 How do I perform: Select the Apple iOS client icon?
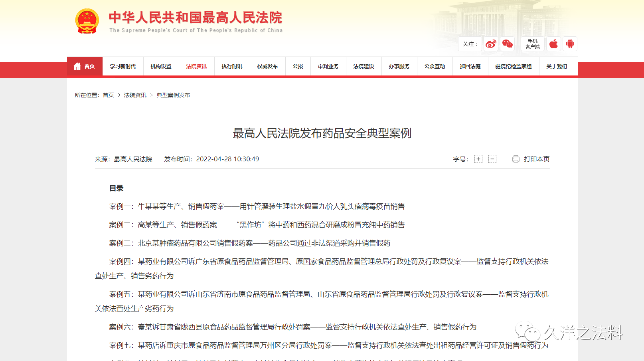tap(553, 44)
